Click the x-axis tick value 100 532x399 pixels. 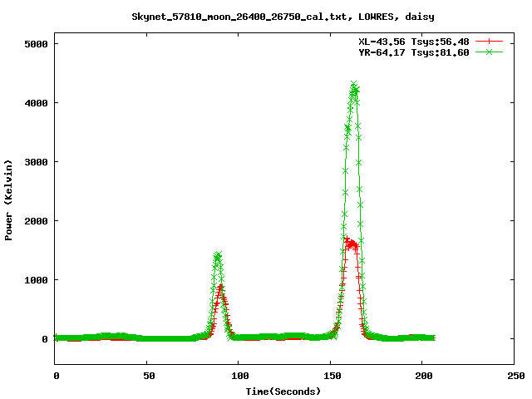tap(240, 376)
